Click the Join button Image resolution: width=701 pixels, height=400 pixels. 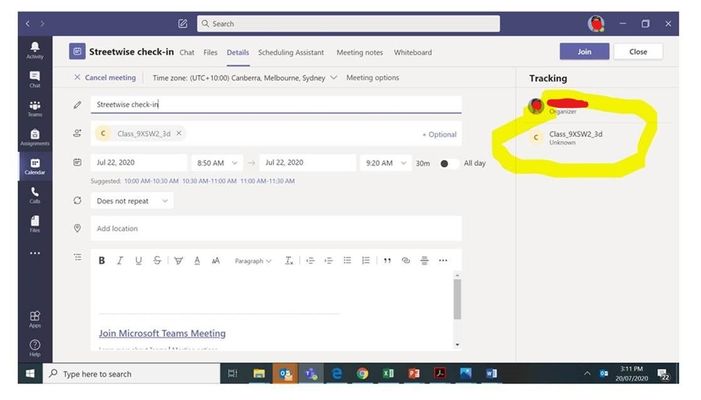pyautogui.click(x=584, y=51)
